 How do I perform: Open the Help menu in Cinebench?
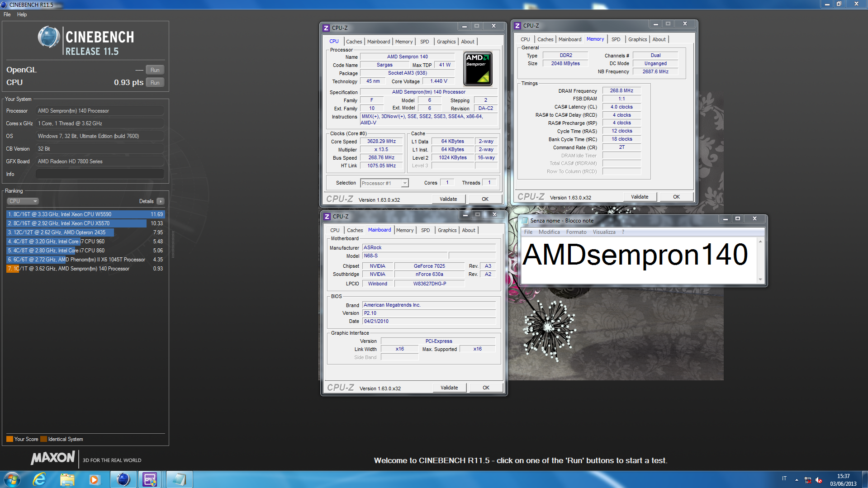22,14
